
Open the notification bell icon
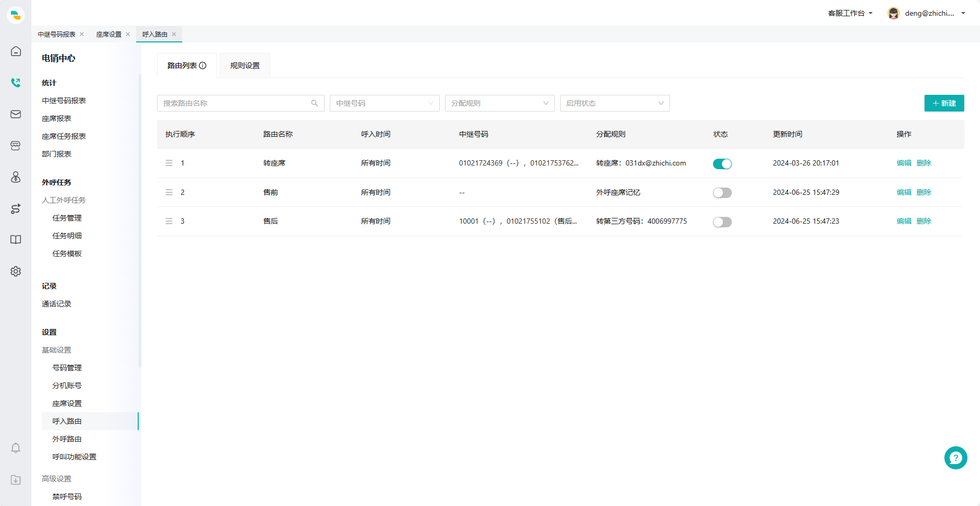[16, 448]
